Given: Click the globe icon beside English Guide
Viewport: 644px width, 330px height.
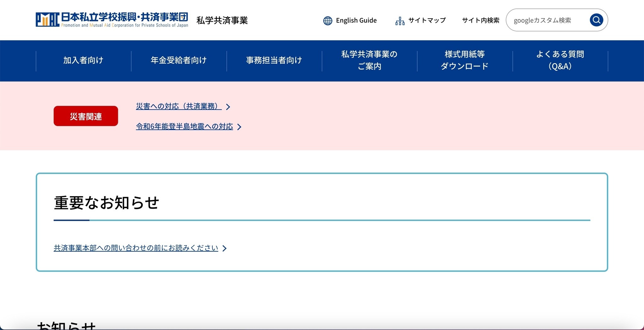Looking at the screenshot, I should [328, 20].
